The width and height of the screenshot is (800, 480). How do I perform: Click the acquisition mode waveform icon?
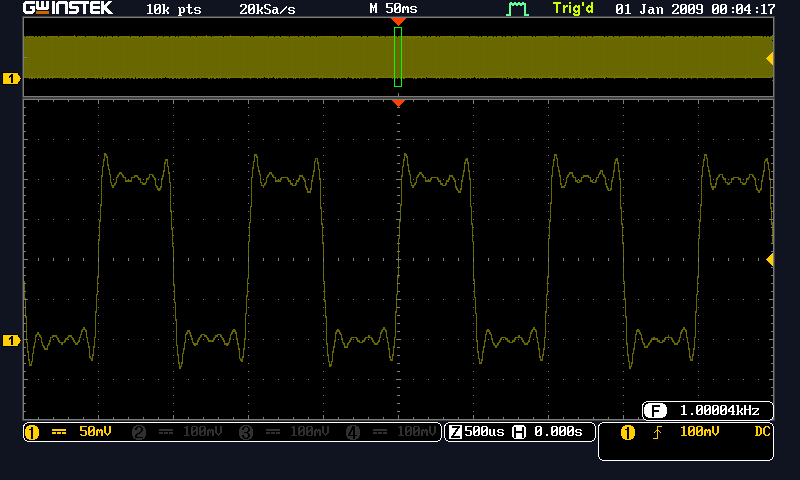(516, 9)
